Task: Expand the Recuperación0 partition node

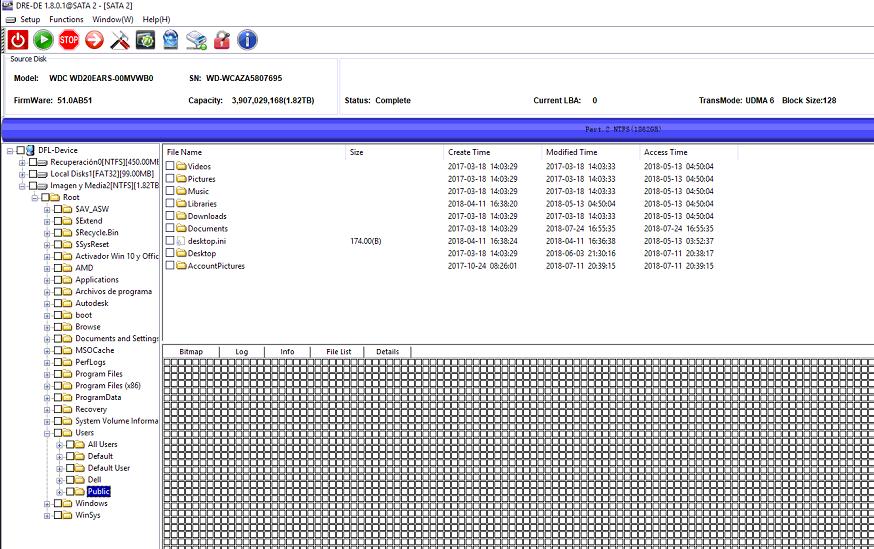Action: point(22,162)
